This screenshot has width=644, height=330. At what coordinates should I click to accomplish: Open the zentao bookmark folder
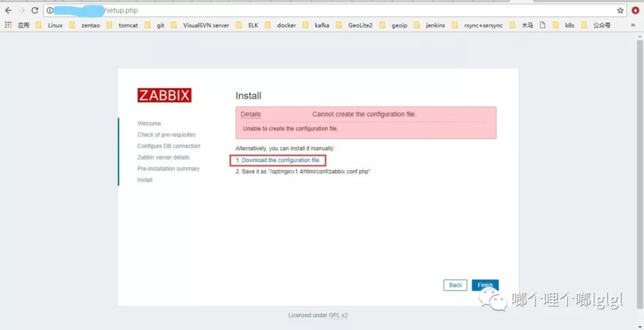tap(85, 25)
